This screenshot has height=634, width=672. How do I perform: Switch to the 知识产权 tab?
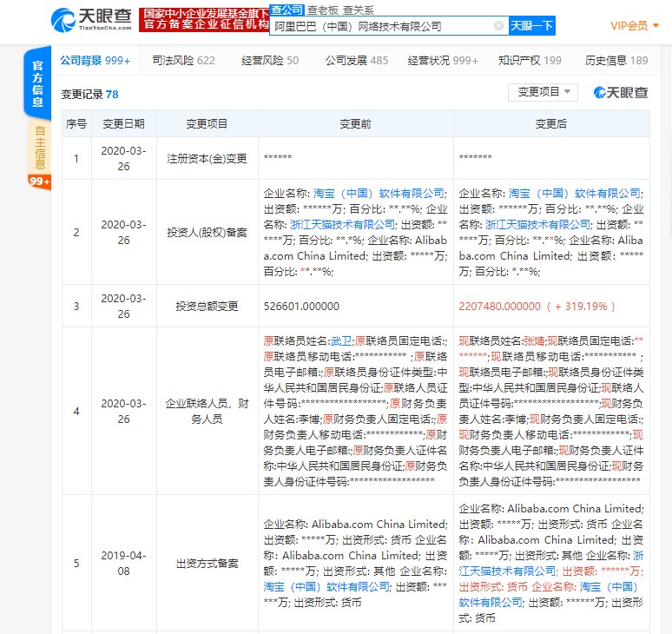click(530, 61)
